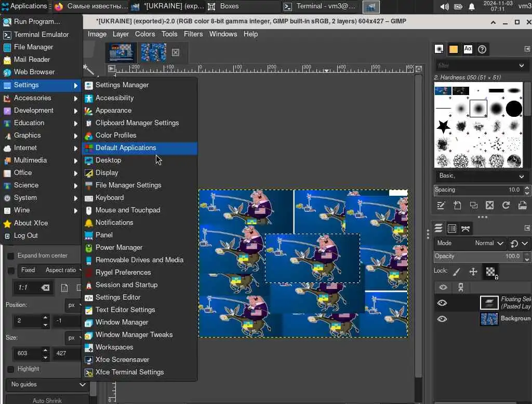Close the image tab with X icon
532x404 pixels.
176,52
